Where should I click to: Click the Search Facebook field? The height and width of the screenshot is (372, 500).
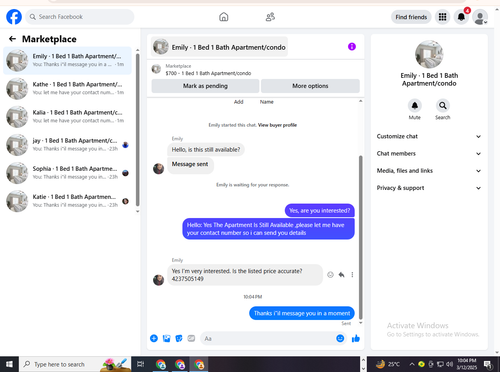point(80,17)
